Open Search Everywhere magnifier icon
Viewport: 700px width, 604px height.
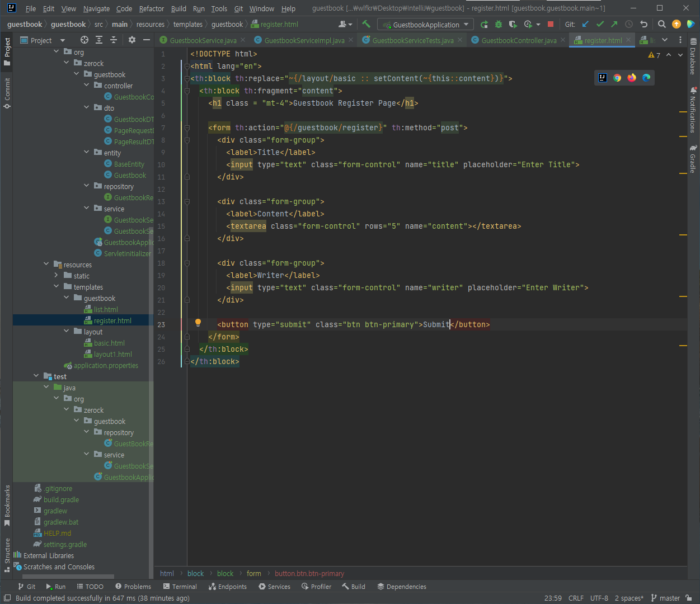coord(662,24)
